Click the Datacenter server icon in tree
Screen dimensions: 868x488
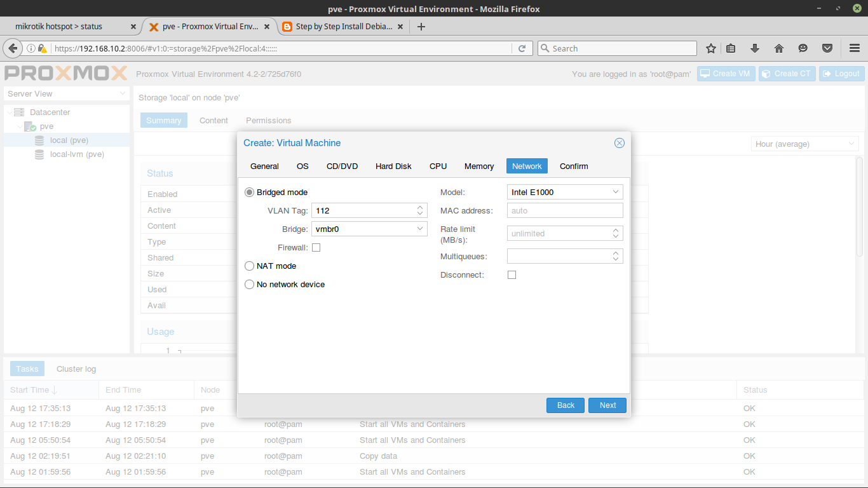point(19,112)
